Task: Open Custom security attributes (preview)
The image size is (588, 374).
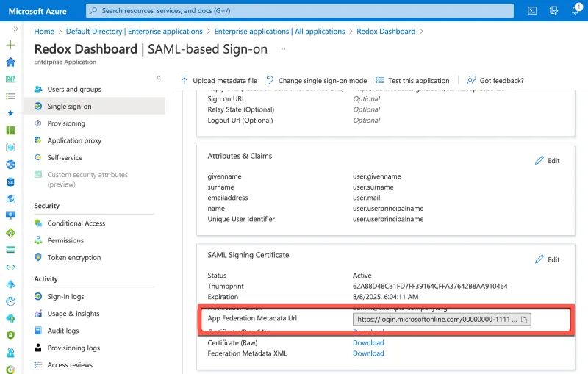Action: tap(94, 179)
